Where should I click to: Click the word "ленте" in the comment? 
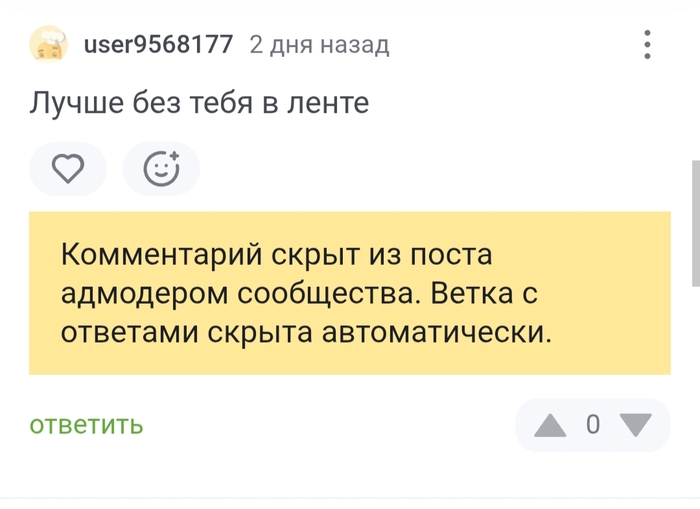tap(329, 102)
